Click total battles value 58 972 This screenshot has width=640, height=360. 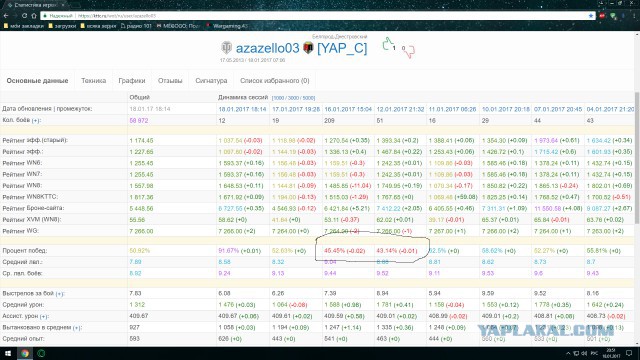coord(139,121)
